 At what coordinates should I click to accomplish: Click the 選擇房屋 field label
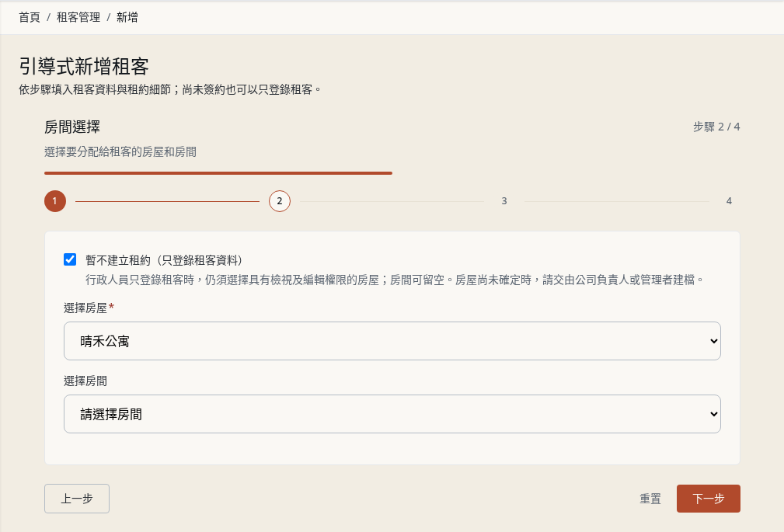pos(85,308)
